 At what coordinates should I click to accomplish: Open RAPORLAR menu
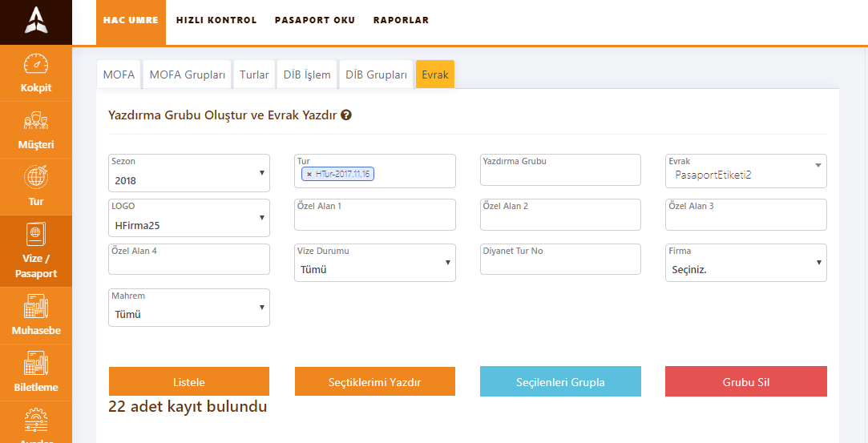[x=401, y=20]
